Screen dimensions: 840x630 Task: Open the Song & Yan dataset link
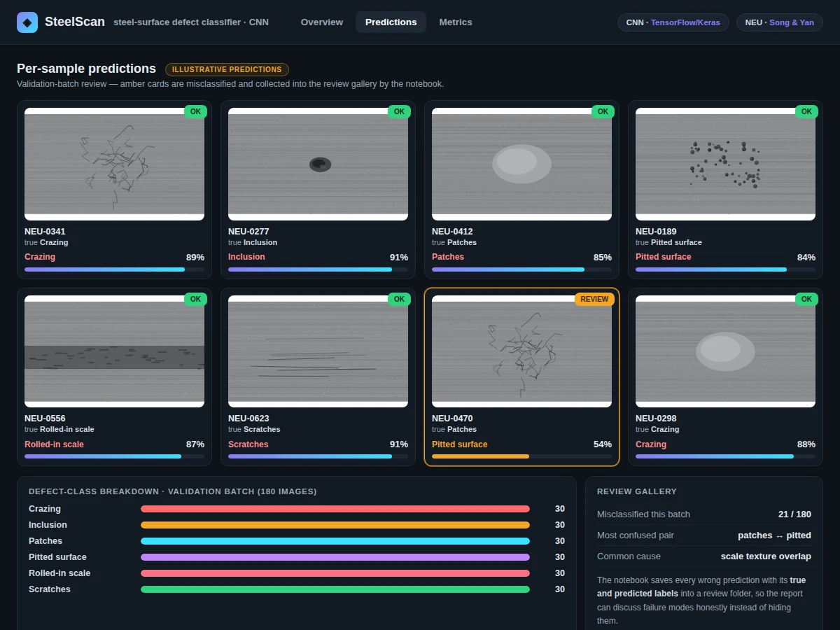(x=792, y=22)
